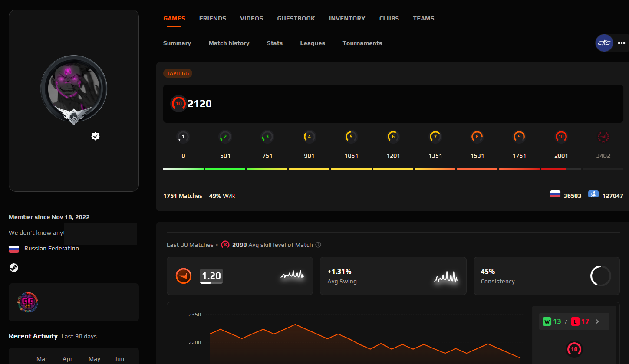The height and width of the screenshot is (364, 629).
Task: Expand the win/loss chevron arrow
Action: point(597,321)
